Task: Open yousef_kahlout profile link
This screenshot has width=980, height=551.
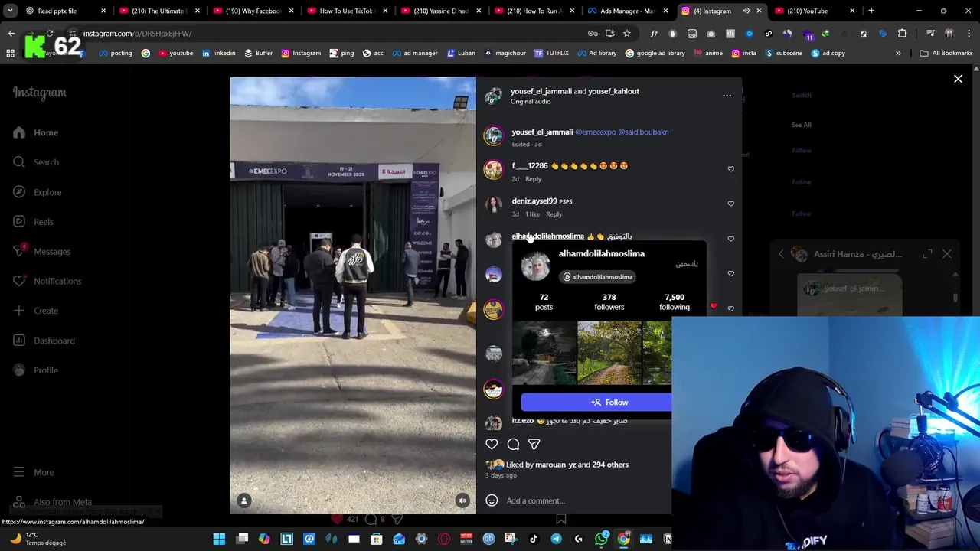Action: coord(613,91)
